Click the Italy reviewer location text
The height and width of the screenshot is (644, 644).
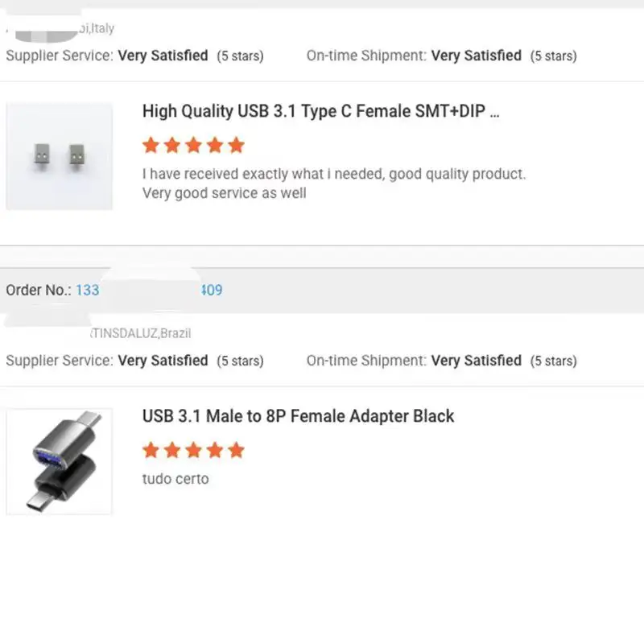click(97, 29)
